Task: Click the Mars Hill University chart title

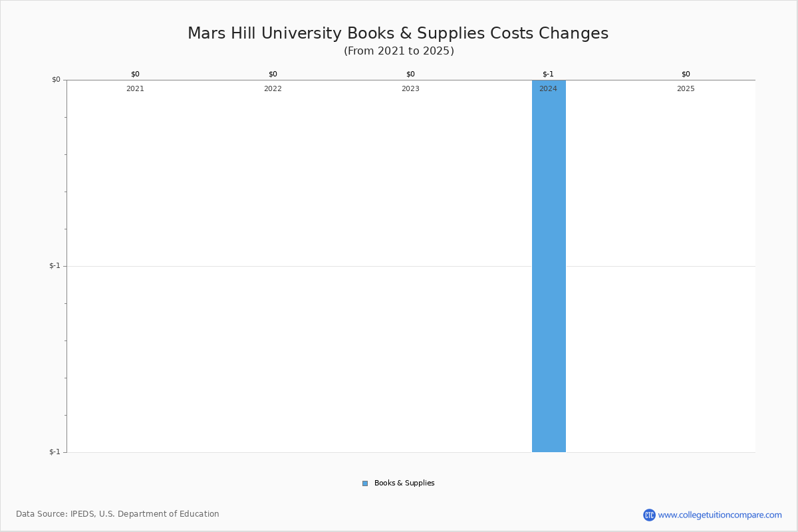Action: [x=398, y=33]
